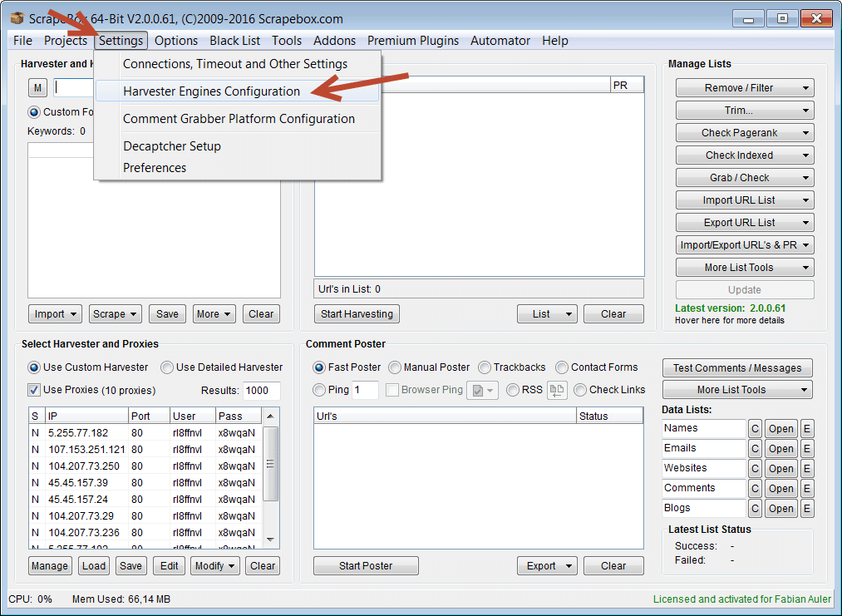Image resolution: width=842 pixels, height=616 pixels.
Task: Open the Check Indexed dropdown
Action: click(744, 155)
